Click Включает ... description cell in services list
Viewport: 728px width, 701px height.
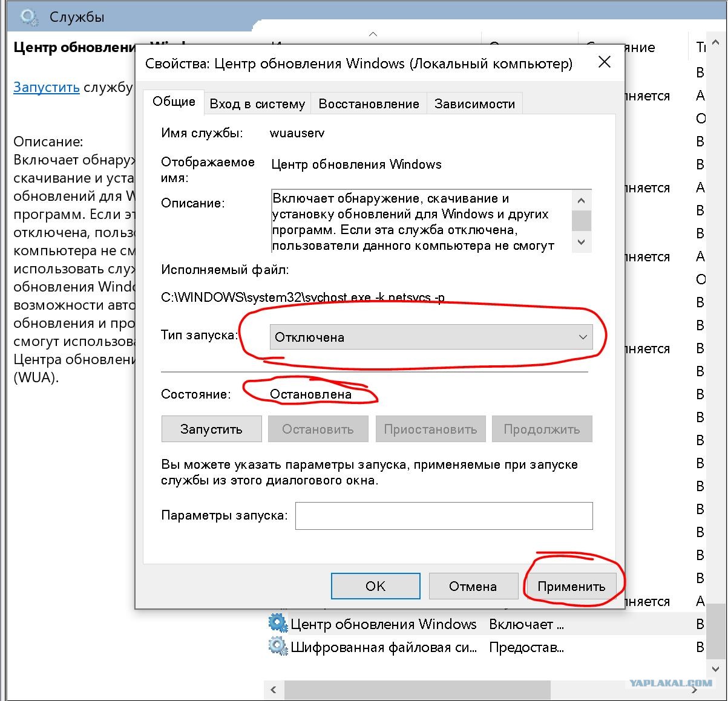(526, 624)
